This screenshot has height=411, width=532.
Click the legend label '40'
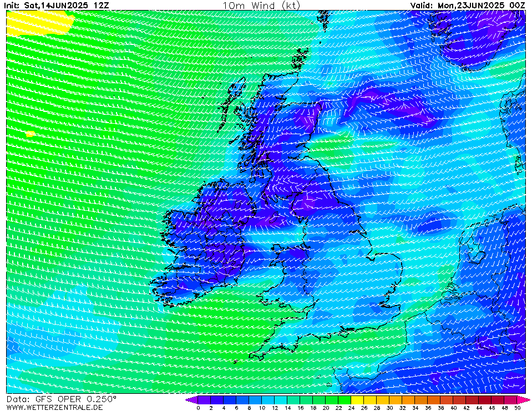click(x=454, y=408)
